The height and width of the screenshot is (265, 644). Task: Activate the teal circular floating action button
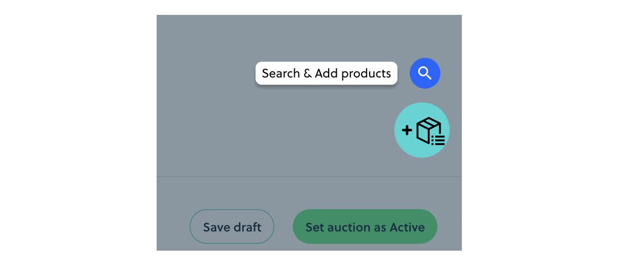coord(422,130)
